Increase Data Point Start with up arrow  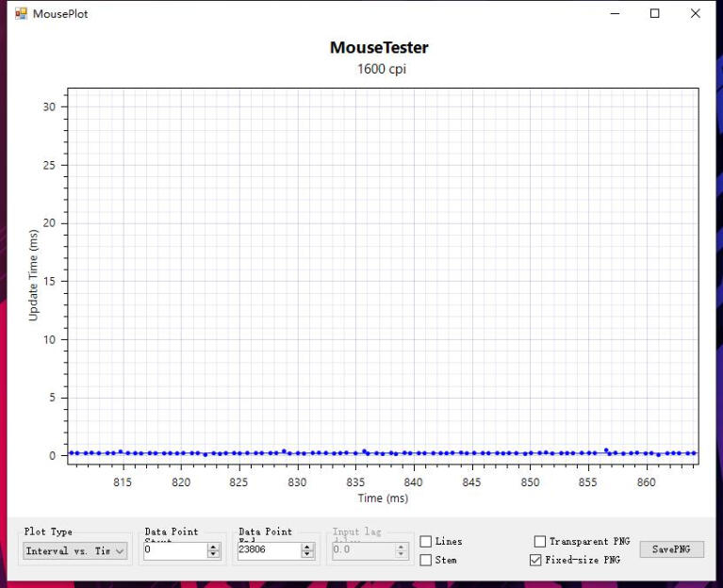(213, 547)
